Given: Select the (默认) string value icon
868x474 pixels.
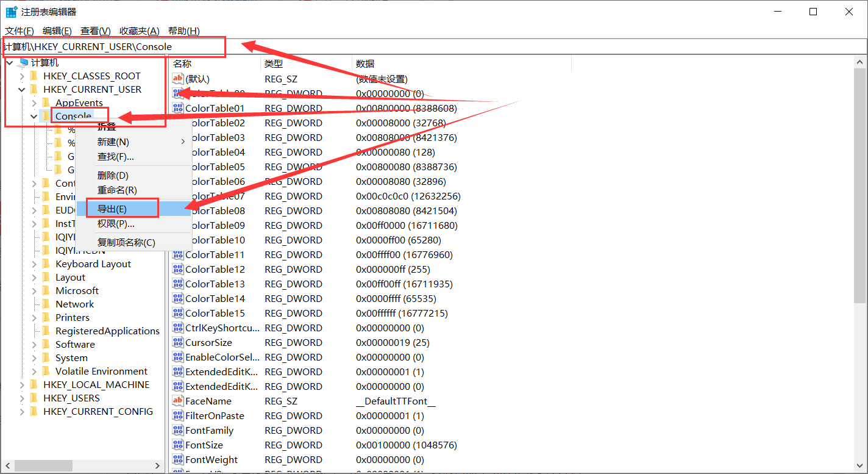Looking at the screenshot, I should [x=178, y=79].
